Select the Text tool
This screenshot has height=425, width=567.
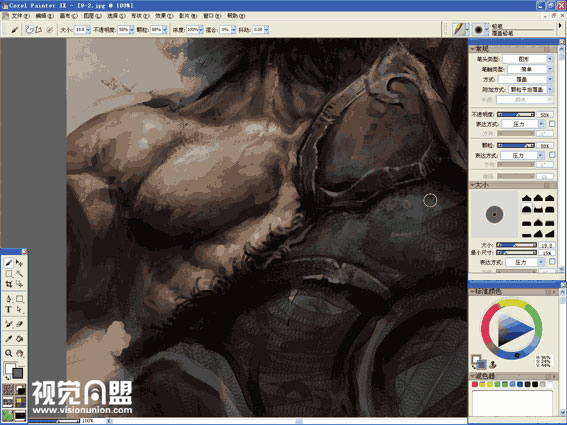pos(9,310)
